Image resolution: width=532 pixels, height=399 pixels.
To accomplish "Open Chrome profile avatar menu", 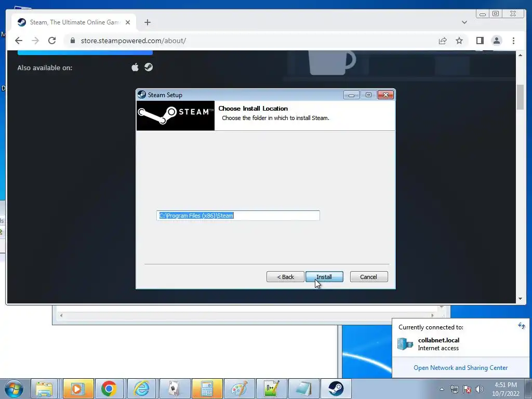I will (496, 41).
